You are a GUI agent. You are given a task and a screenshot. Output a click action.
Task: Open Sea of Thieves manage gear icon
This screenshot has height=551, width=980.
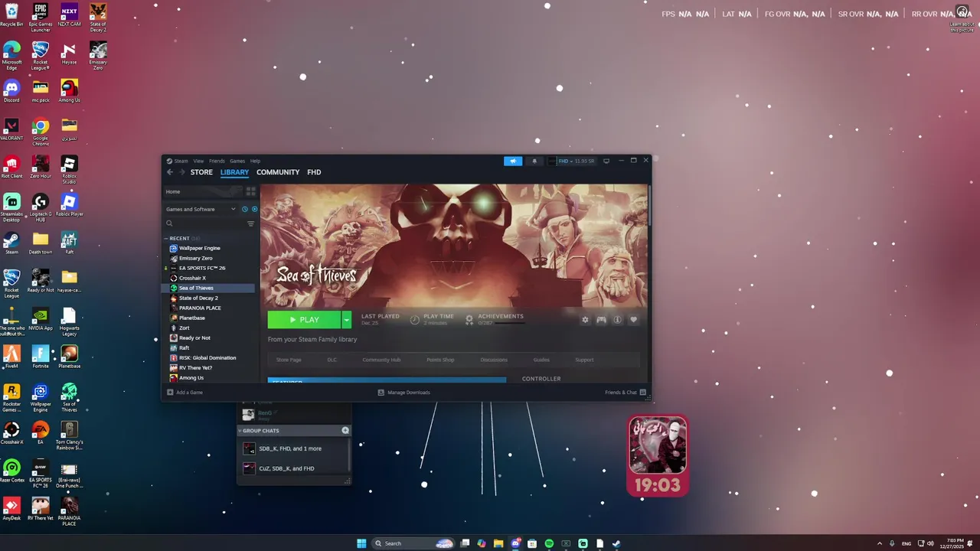click(585, 320)
